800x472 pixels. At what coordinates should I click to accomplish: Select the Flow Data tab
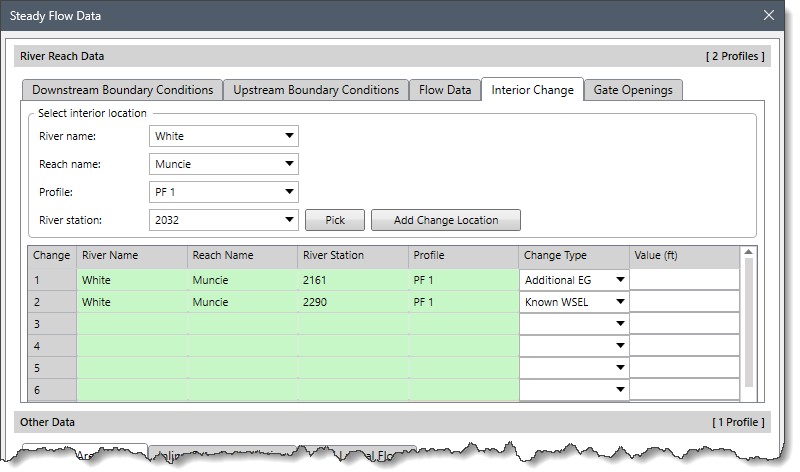(x=445, y=90)
